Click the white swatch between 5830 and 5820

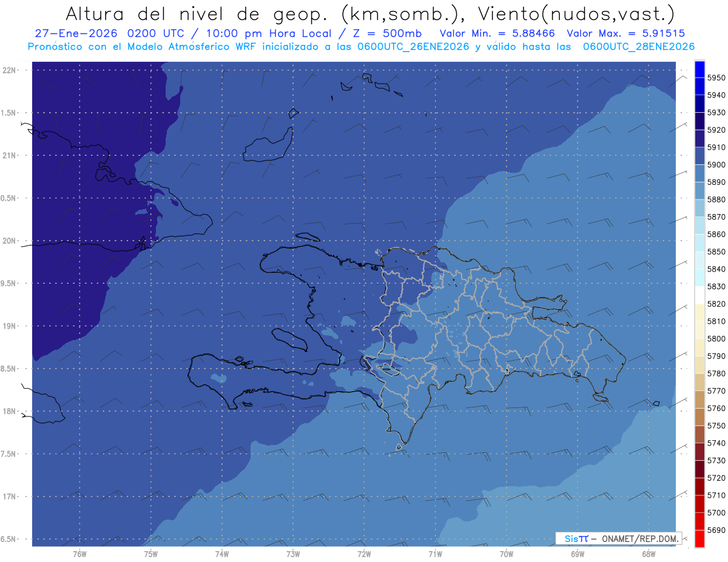(x=699, y=295)
